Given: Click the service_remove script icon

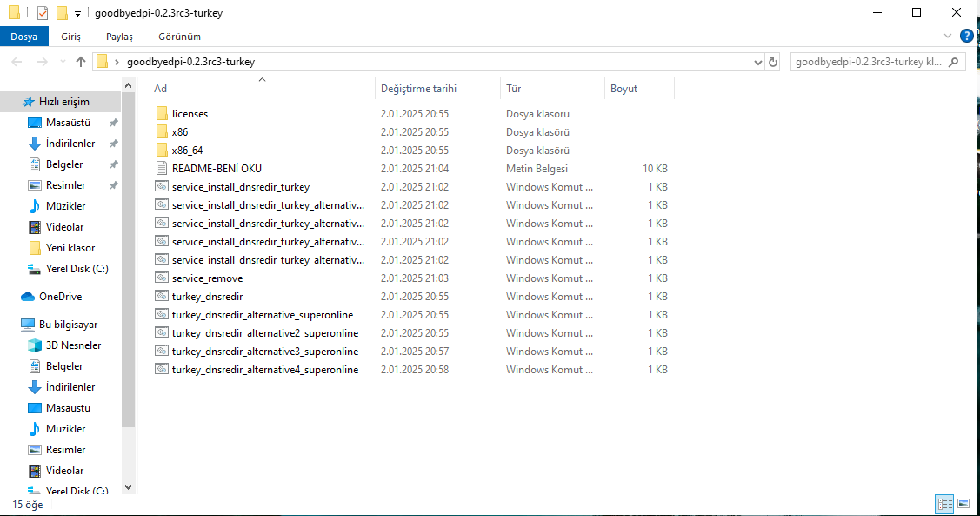Looking at the screenshot, I should point(162,278).
